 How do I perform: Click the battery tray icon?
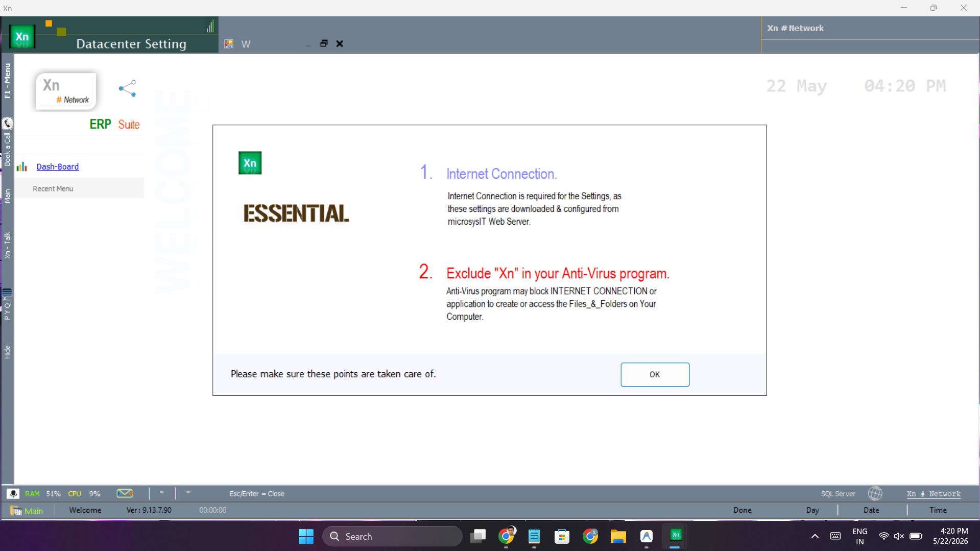point(916,536)
